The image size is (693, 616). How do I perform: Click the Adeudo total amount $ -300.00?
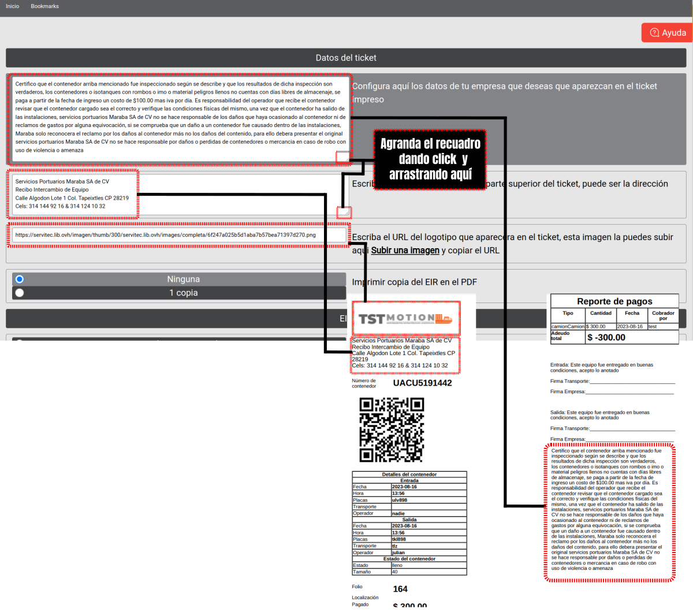(606, 338)
